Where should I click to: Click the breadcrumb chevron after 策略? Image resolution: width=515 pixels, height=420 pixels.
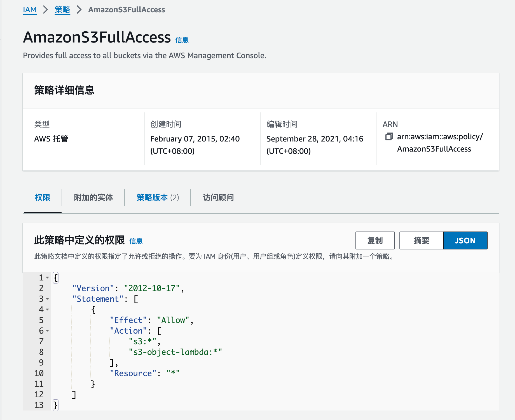(79, 10)
